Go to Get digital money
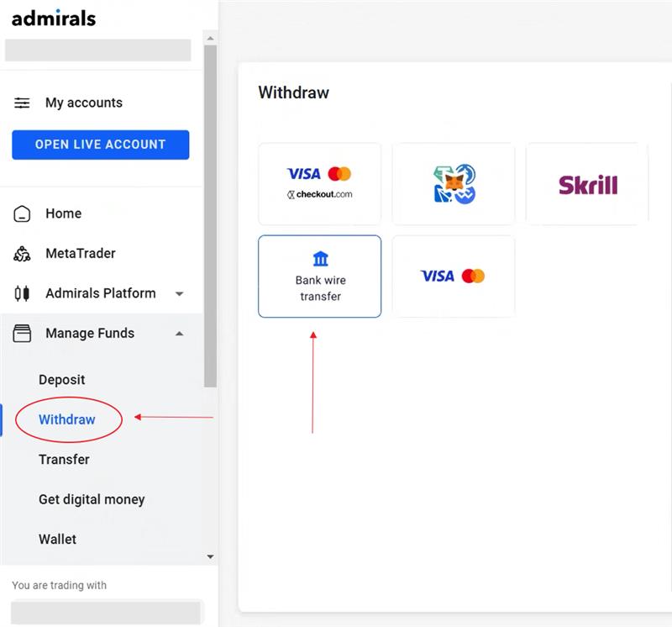Screen dimensions: 672x627 coord(92,499)
